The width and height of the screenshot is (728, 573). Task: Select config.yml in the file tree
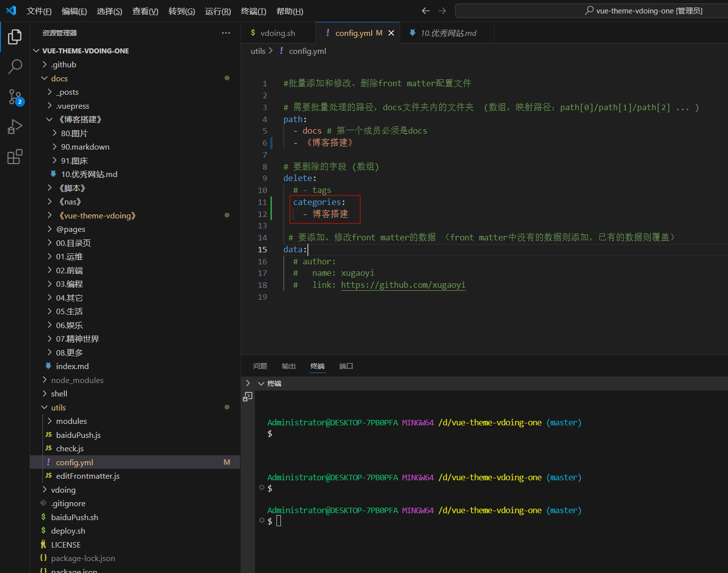[x=135, y=462]
